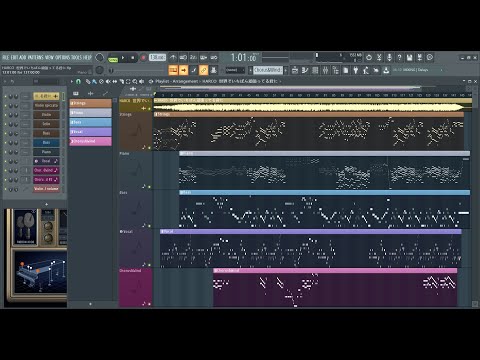
Task: Add new pattern with plus button
Action: point(286,70)
